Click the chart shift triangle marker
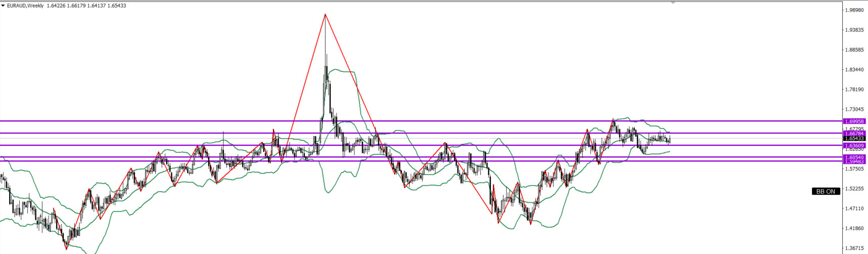Screen dimensions: 868x254 [673, 3]
